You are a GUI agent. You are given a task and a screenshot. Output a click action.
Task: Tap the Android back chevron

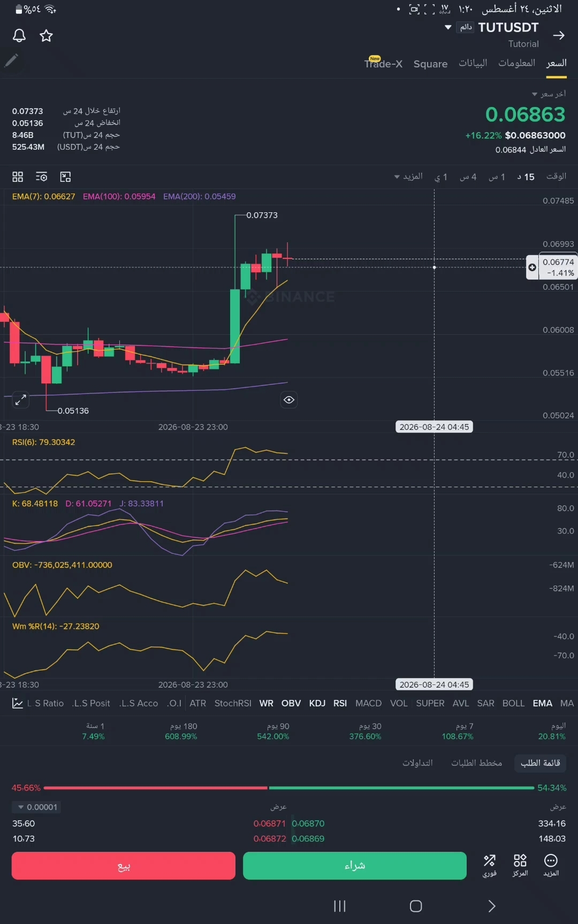(492, 906)
